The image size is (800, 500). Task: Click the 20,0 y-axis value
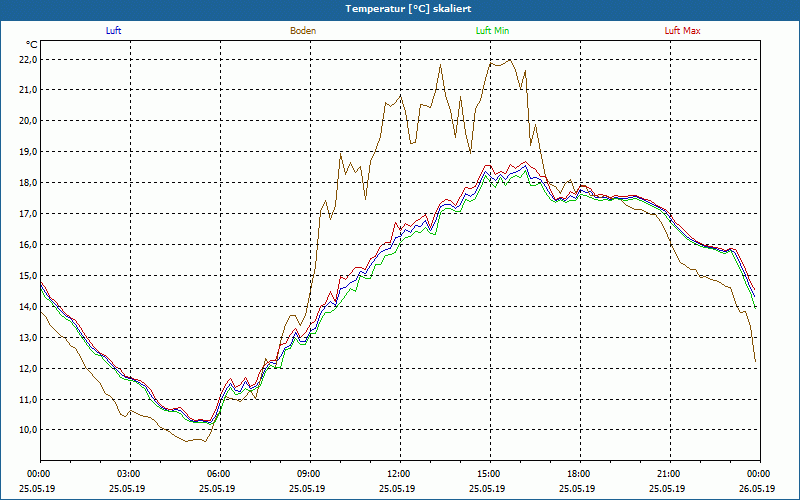29,121
